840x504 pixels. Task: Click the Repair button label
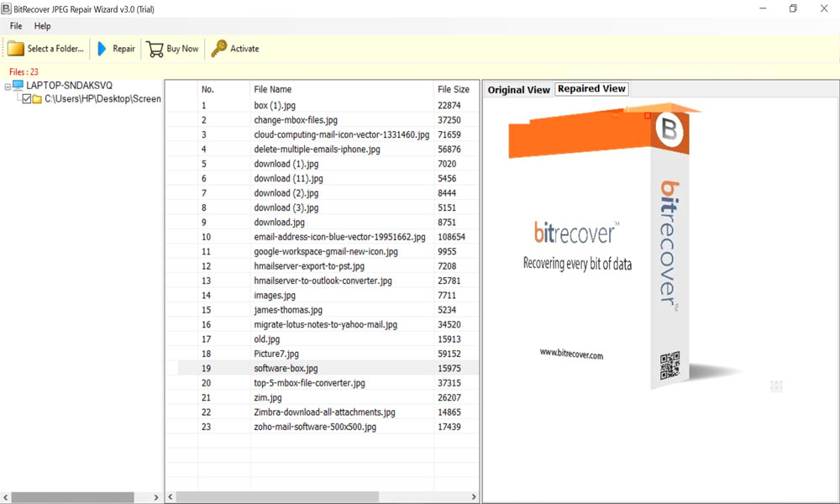coord(123,49)
